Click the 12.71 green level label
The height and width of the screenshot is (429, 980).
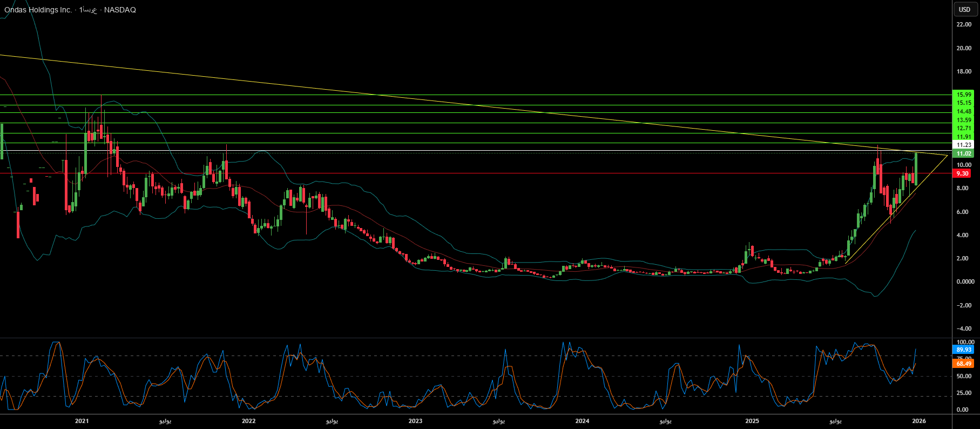point(964,128)
